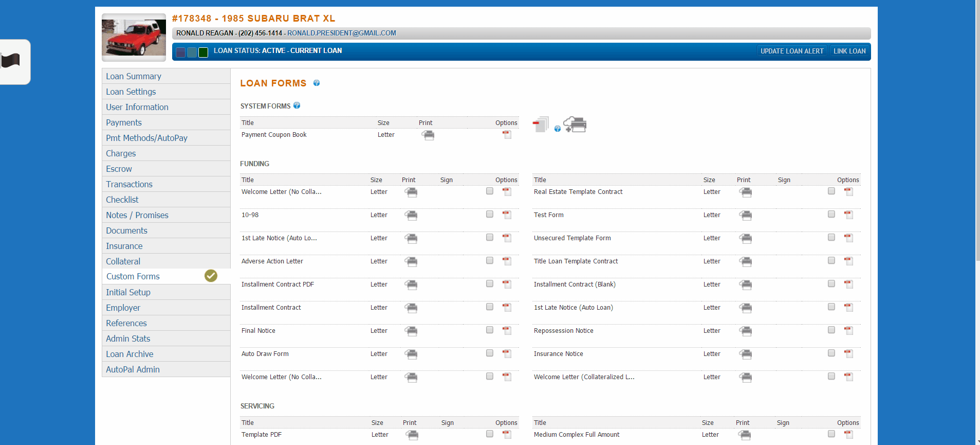
Task: Click the flag icon on left edge
Action: 11,61
